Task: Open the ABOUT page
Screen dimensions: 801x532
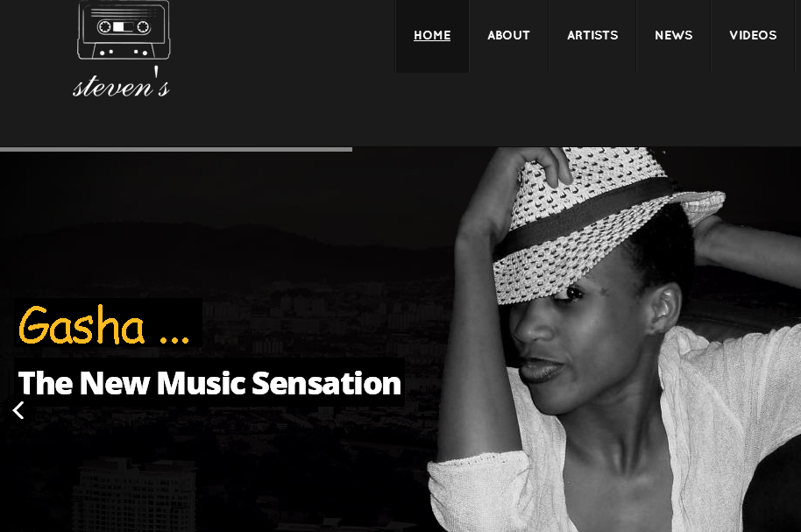Action: [x=508, y=35]
